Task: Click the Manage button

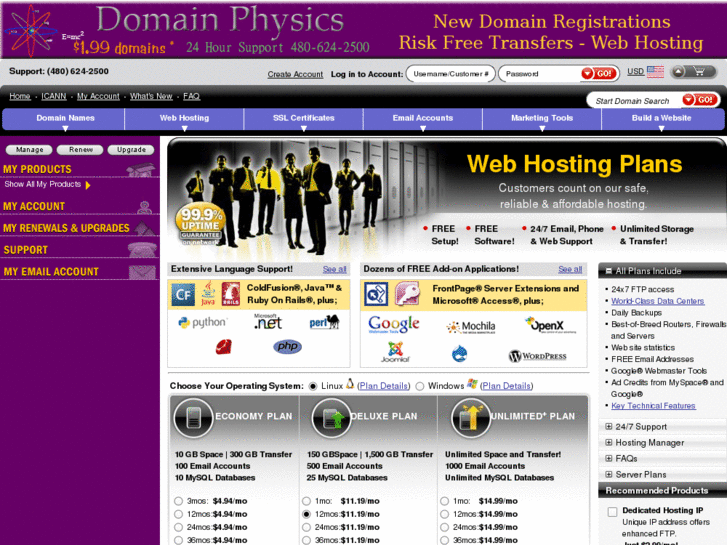Action: pos(29,150)
